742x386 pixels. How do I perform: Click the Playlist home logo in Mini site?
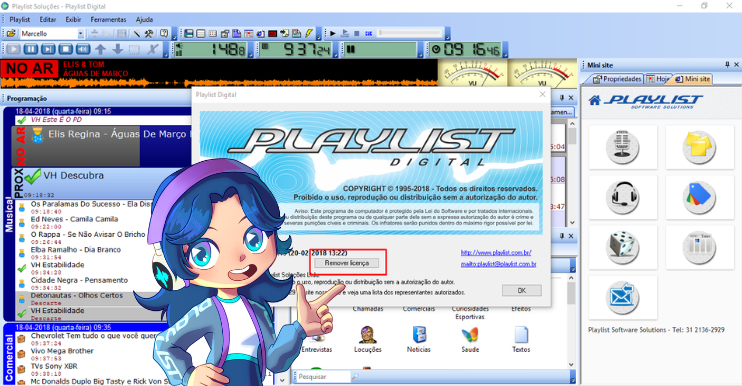[x=645, y=101]
